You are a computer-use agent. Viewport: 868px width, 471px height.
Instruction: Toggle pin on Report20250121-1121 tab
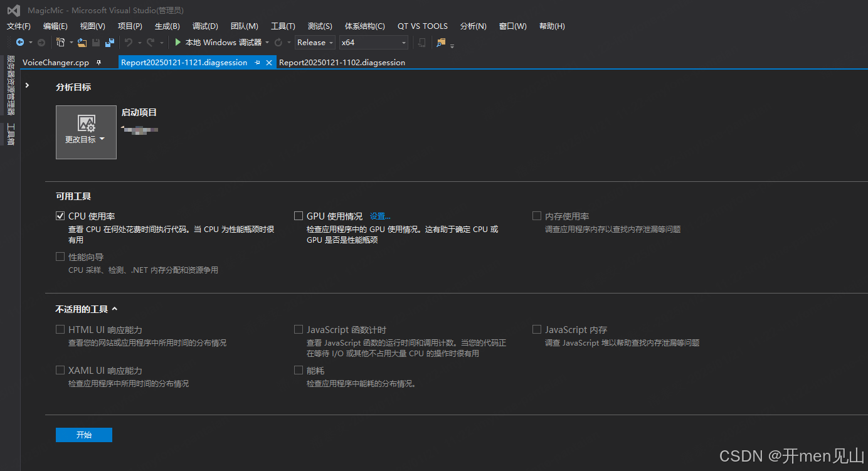click(258, 63)
